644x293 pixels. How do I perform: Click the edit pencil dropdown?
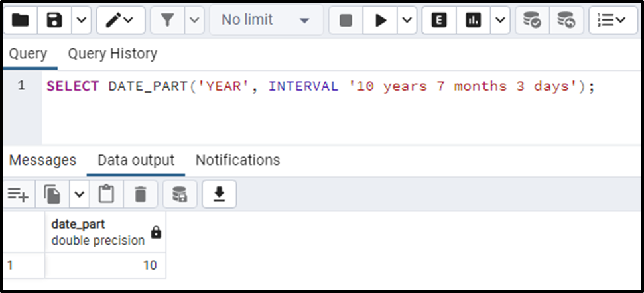(120, 20)
